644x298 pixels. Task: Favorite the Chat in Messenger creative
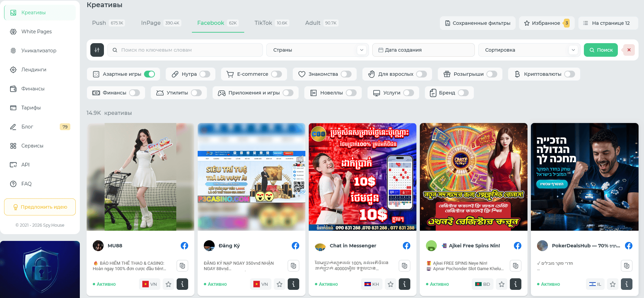pos(391,284)
